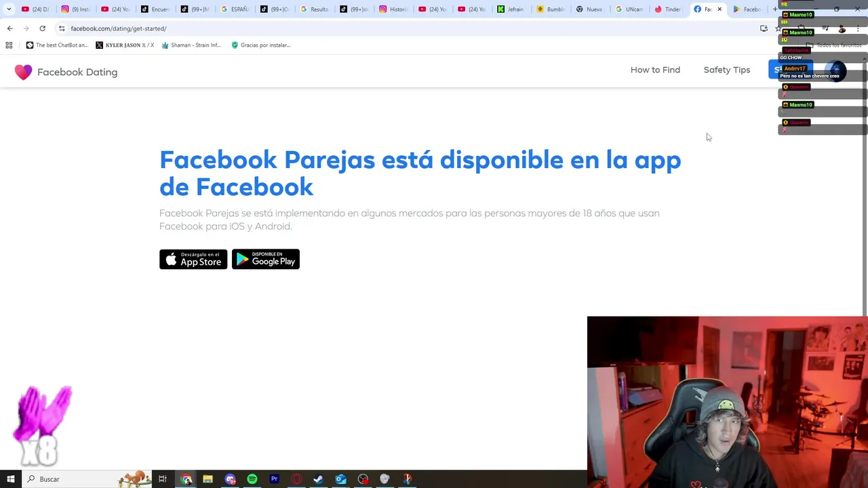Viewport: 868px width, 488px height.
Task: Open "The best ChatBot an..." bookmark
Action: point(57,45)
